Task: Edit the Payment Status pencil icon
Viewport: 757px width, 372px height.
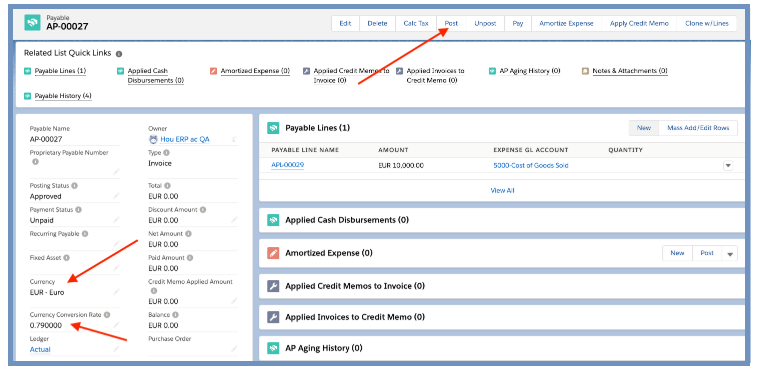Action: pyautogui.click(x=116, y=220)
